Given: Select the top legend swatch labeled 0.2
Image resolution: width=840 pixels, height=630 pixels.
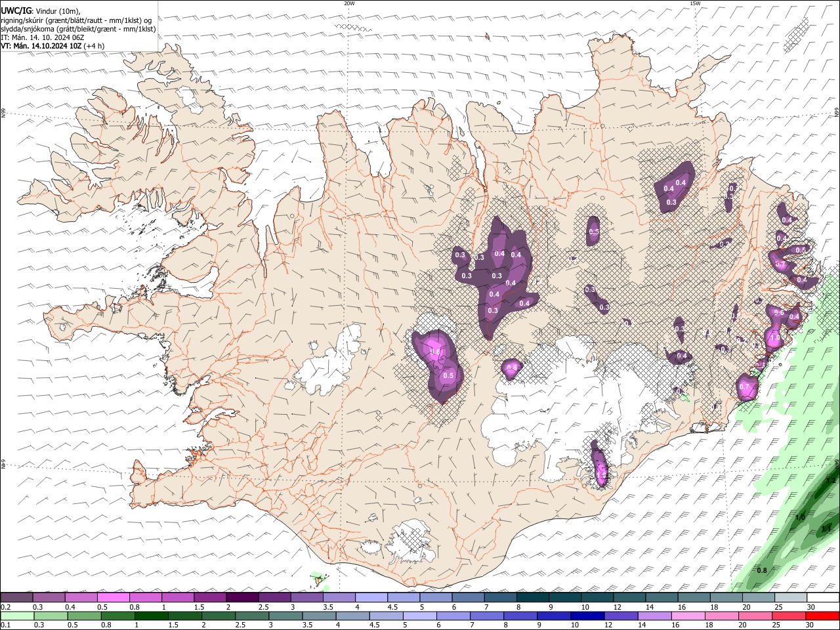Looking at the screenshot, I should point(16,598).
